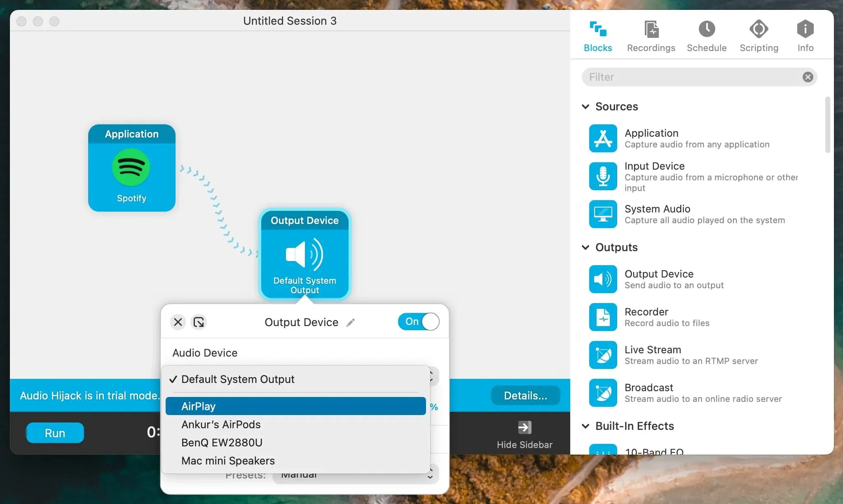Click the System Audio source icon
The width and height of the screenshot is (843, 504).
pos(602,214)
